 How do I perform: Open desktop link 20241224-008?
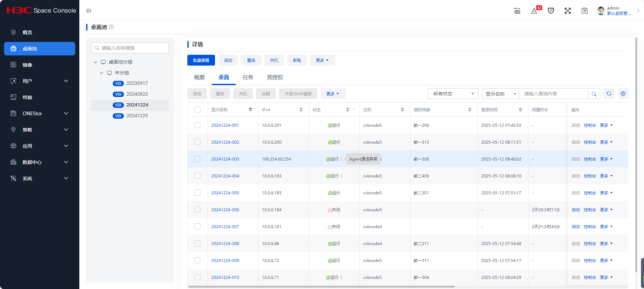point(225,243)
